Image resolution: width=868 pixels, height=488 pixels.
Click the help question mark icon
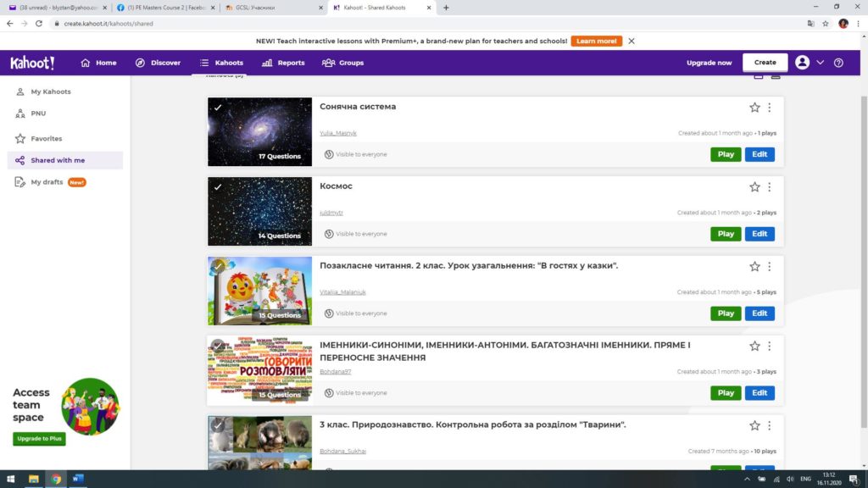pos(838,63)
